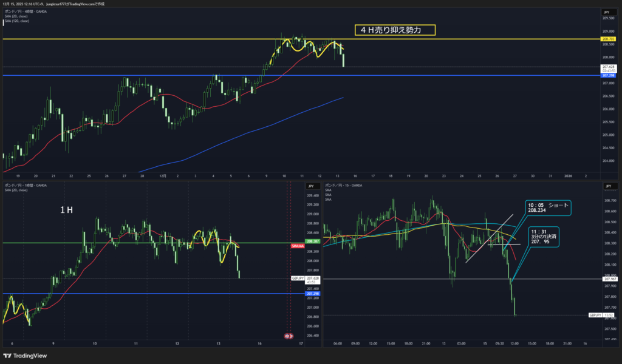The width and height of the screenshot is (622, 364).
Task: Open JPY currency selector on 15-minute chart
Action: click(606, 186)
